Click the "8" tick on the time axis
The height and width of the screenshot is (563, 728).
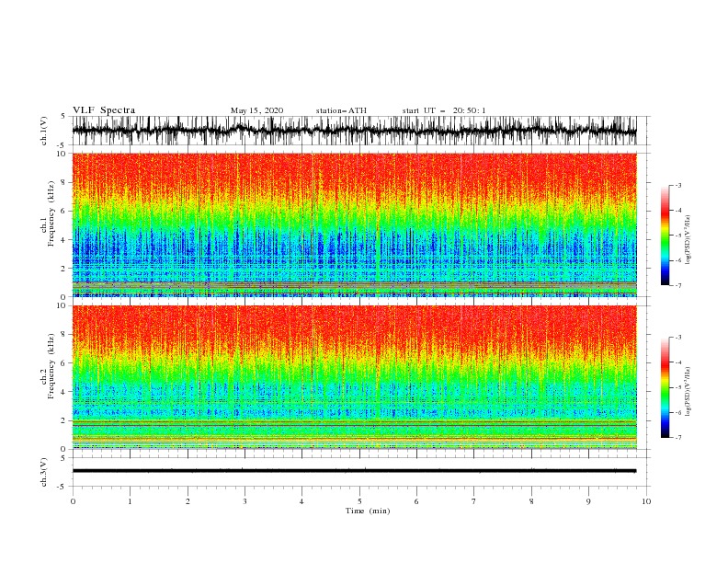pyautogui.click(x=531, y=501)
